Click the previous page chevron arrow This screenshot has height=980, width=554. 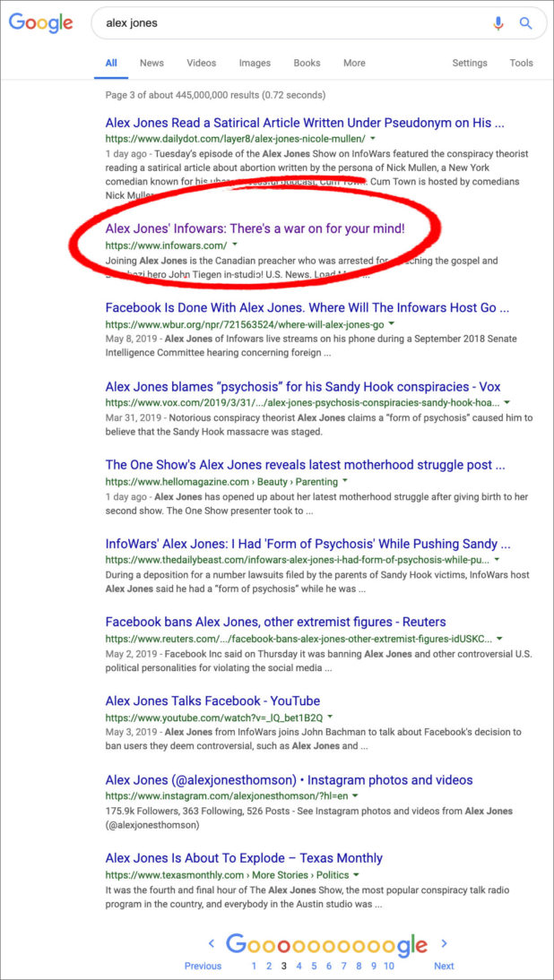tap(212, 943)
